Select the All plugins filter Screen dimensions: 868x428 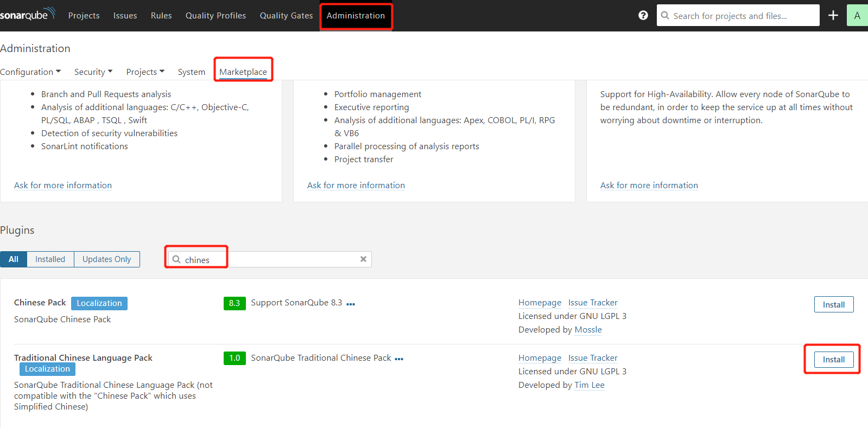(14, 259)
